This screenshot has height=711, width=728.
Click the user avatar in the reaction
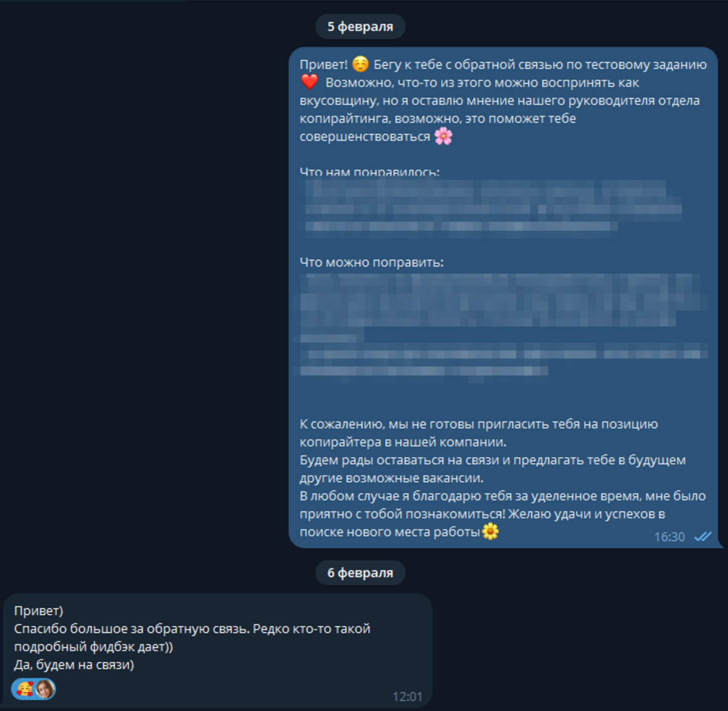click(45, 689)
